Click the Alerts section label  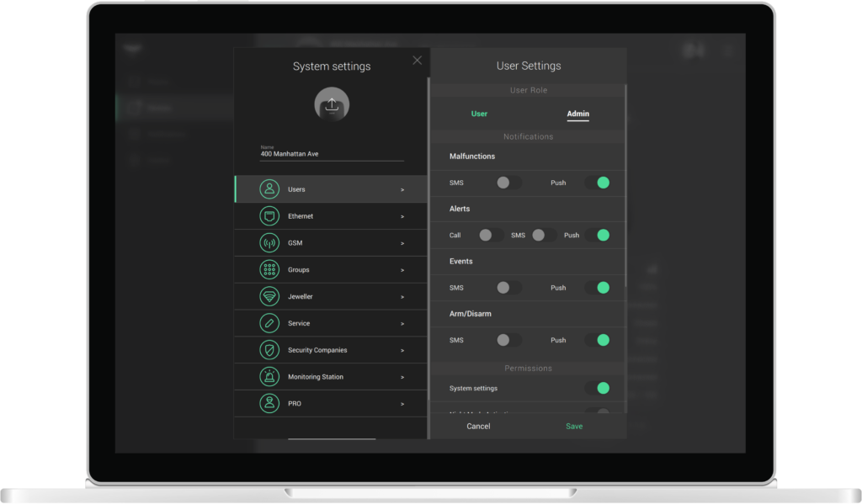pyautogui.click(x=460, y=209)
